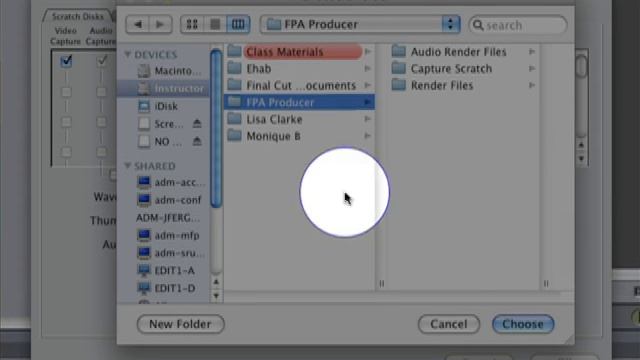Switch to icon view
Image resolution: width=640 pixels, height=360 pixels.
(x=192, y=24)
